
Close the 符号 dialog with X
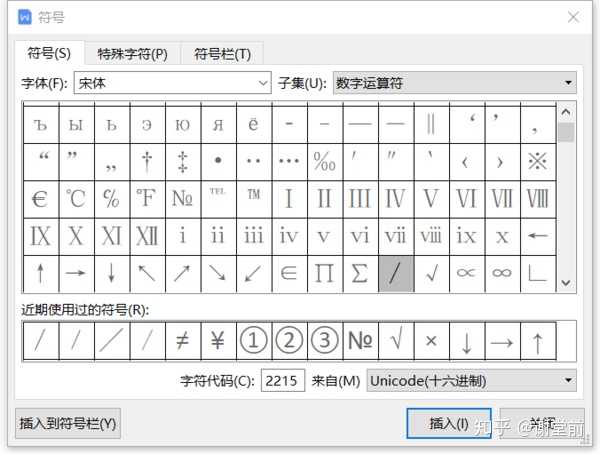click(x=573, y=17)
